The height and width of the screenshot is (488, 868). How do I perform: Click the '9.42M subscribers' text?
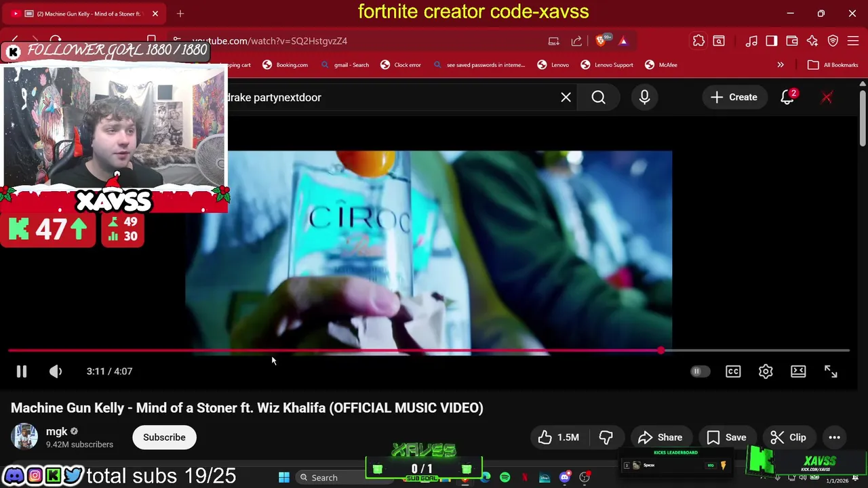79,445
